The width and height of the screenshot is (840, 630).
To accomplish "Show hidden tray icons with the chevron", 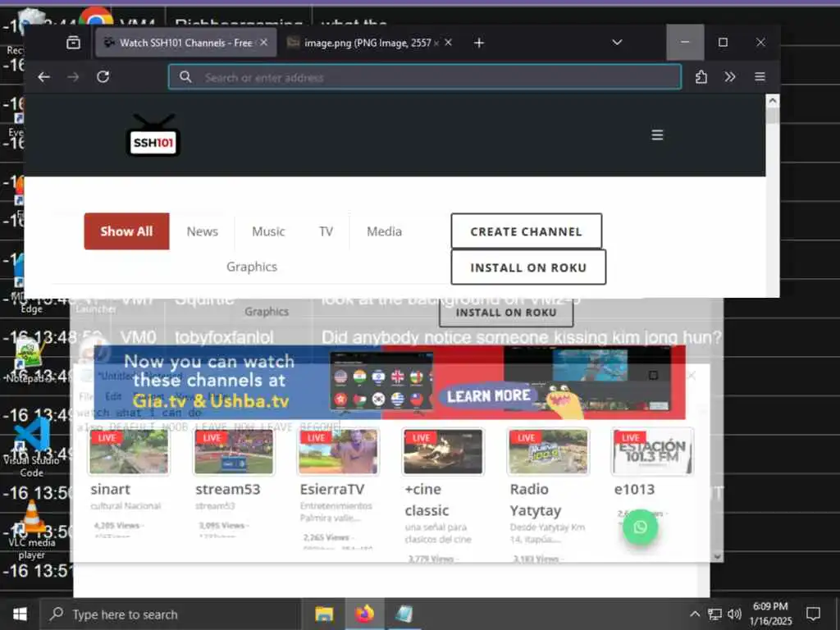I will [694, 614].
